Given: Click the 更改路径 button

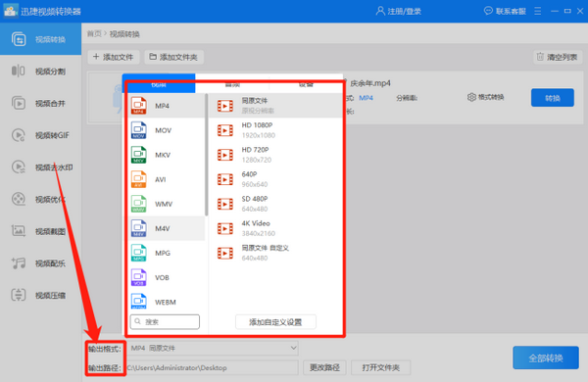Looking at the screenshot, I should [324, 367].
